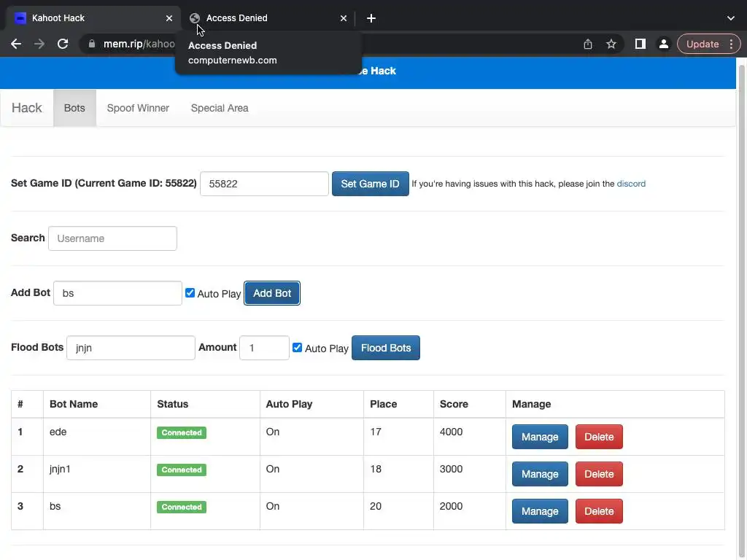Delete the bs bot
747x560 pixels.
[x=599, y=511]
